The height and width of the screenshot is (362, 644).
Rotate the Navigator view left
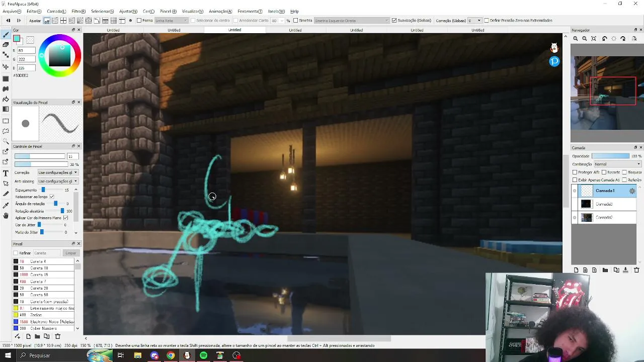[x=604, y=39]
